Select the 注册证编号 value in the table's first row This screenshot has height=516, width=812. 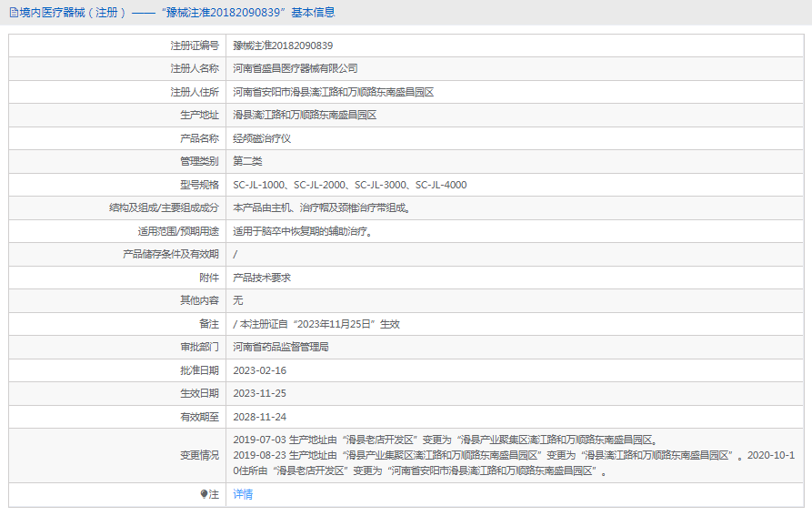(283, 46)
